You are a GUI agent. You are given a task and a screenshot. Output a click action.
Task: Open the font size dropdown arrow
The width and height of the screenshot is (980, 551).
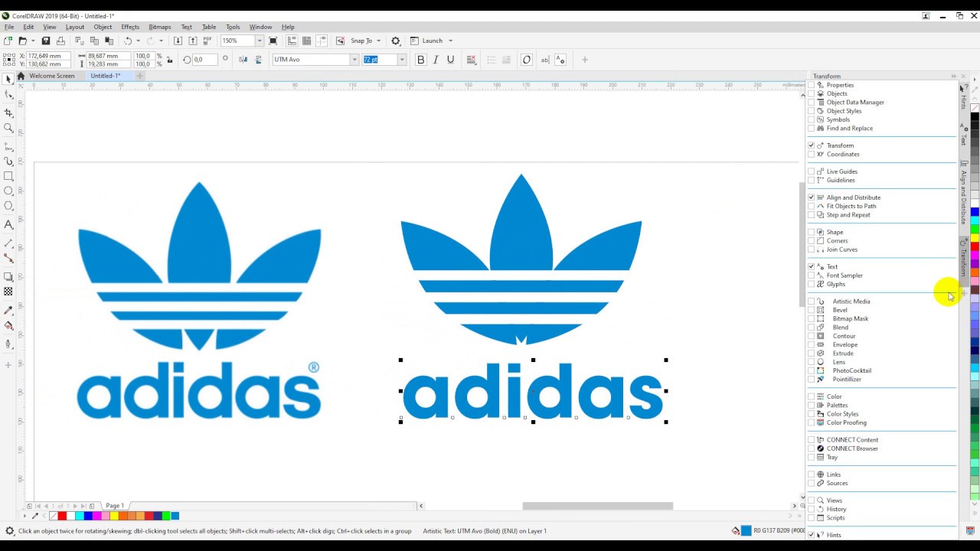[402, 60]
